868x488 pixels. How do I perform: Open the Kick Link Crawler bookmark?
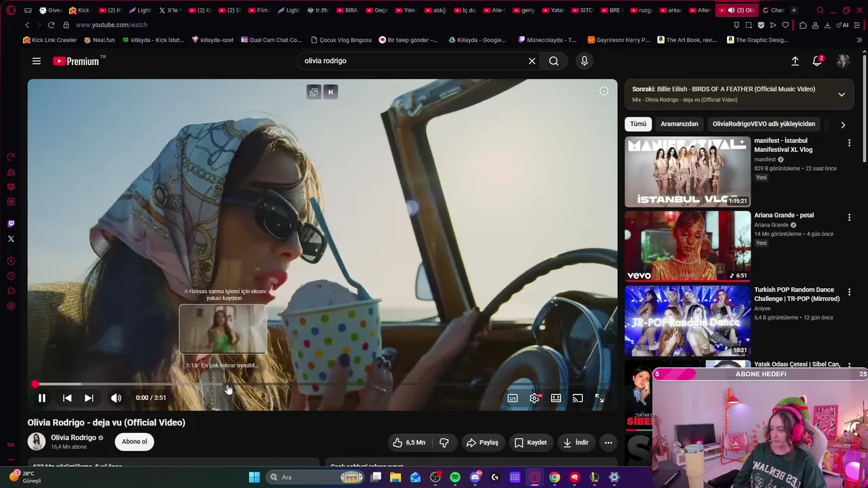coord(50,40)
